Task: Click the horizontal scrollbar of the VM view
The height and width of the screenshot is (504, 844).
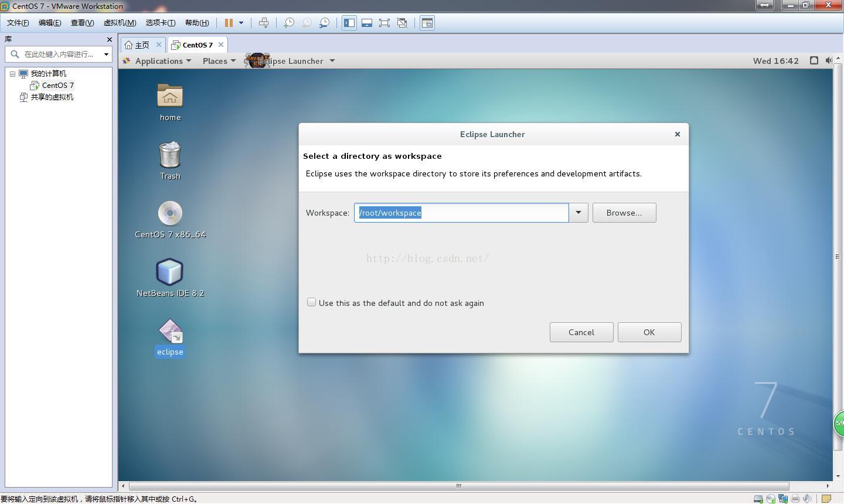Action: (x=459, y=486)
